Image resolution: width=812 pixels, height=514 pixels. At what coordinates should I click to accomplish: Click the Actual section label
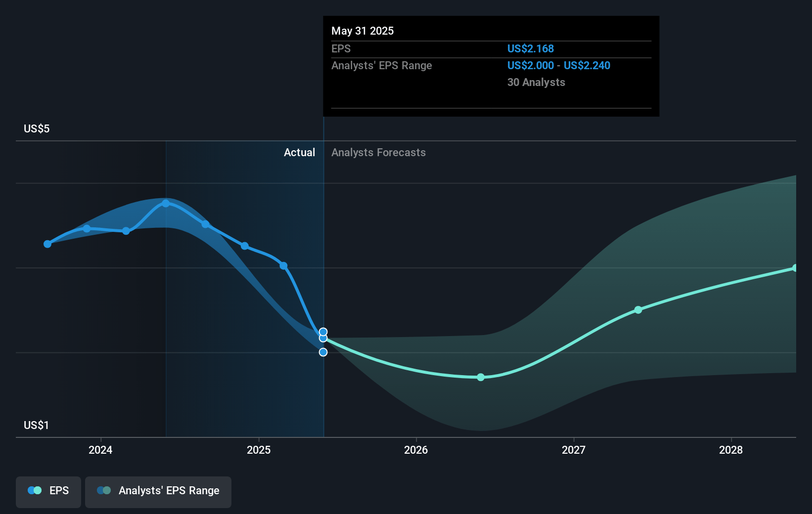coord(299,153)
